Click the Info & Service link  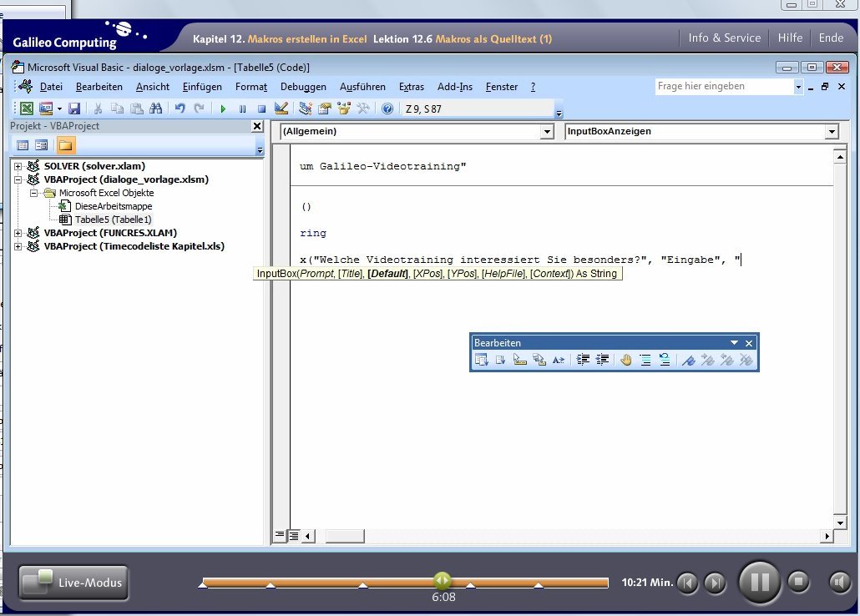point(724,38)
